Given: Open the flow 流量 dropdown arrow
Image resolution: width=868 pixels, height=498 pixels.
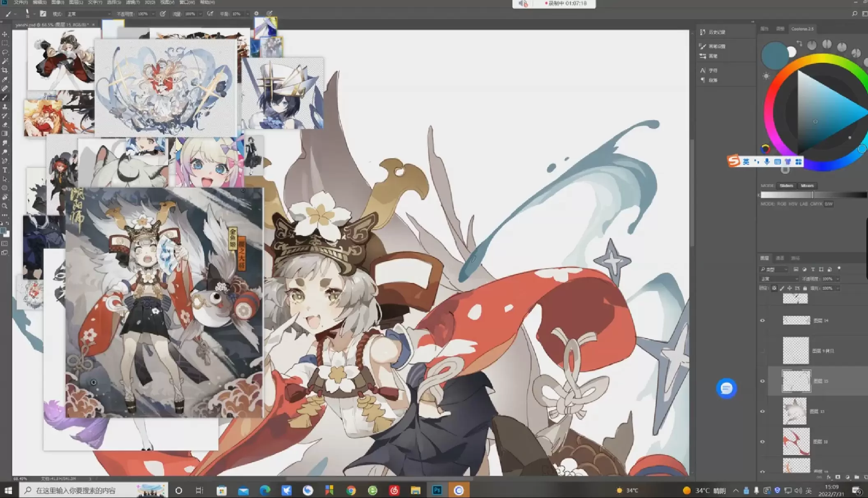Looking at the screenshot, I should coord(201,14).
